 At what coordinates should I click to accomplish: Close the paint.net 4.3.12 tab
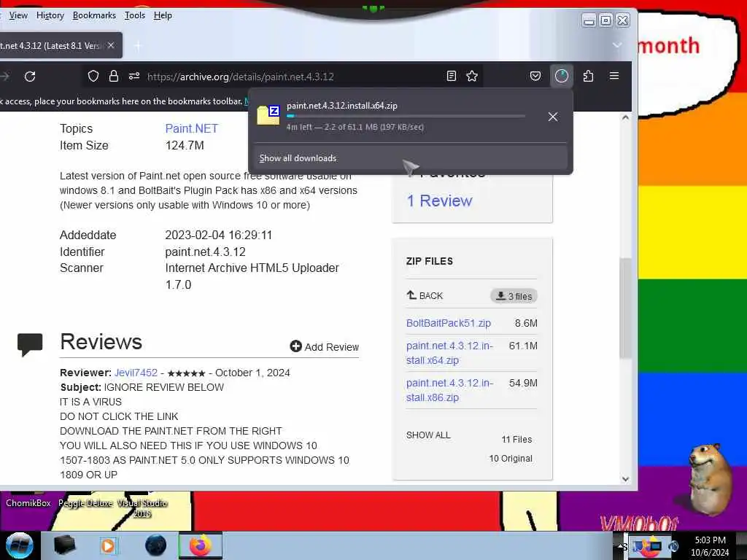point(111,45)
